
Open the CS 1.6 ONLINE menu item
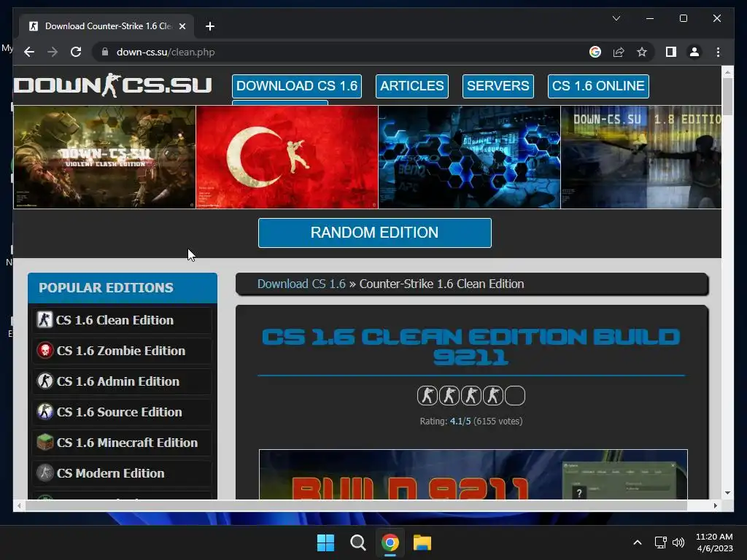click(x=598, y=86)
